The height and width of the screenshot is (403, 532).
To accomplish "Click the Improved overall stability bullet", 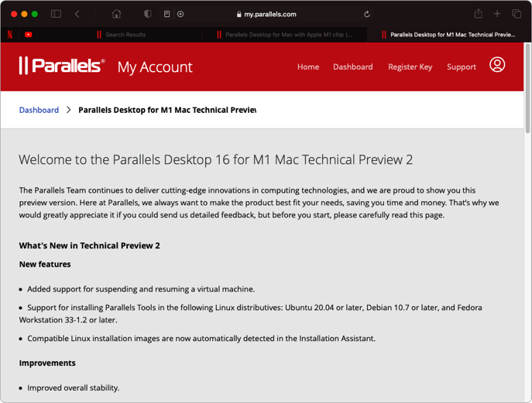I will pos(74,388).
